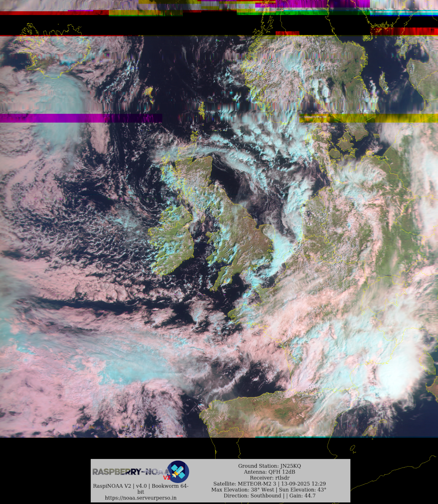Click the Antenna QFH 12dB text

click(x=269, y=472)
